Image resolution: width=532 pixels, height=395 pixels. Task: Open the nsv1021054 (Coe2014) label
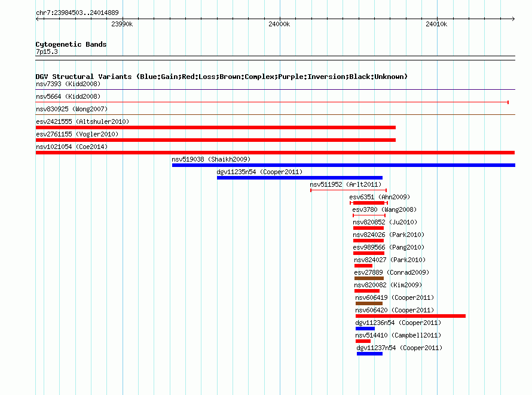[x=72, y=147]
